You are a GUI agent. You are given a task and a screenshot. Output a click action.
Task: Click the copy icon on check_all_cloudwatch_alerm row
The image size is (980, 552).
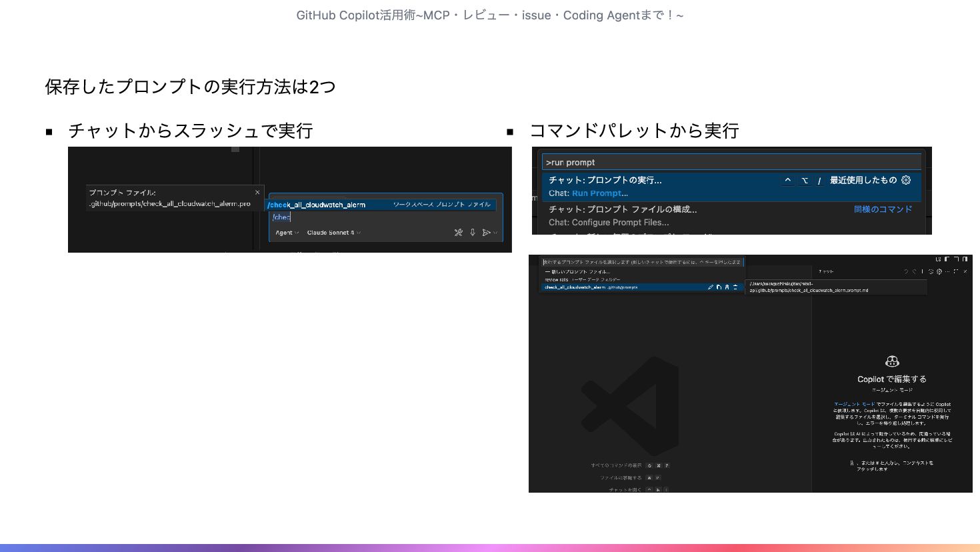coord(719,287)
